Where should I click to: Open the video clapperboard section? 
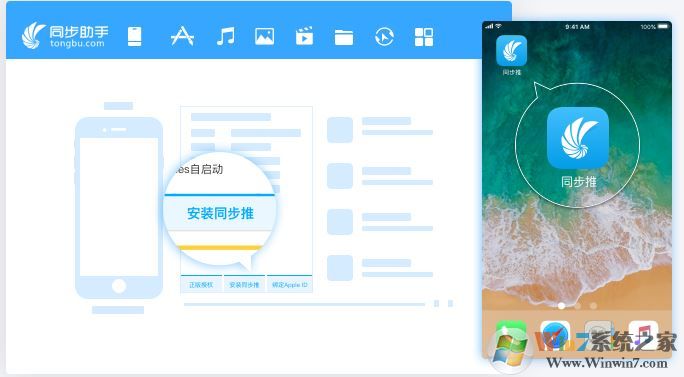pyautogui.click(x=304, y=36)
